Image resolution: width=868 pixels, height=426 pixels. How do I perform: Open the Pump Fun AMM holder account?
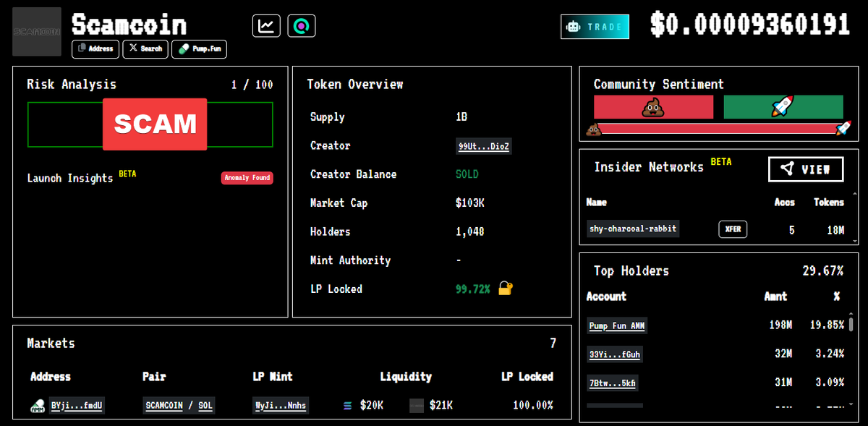pyautogui.click(x=616, y=326)
